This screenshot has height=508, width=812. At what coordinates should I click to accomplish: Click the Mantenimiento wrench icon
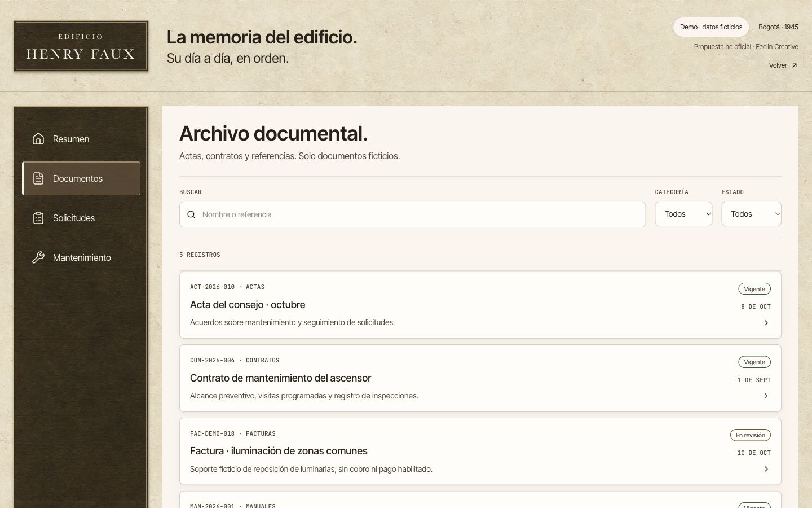(x=38, y=257)
